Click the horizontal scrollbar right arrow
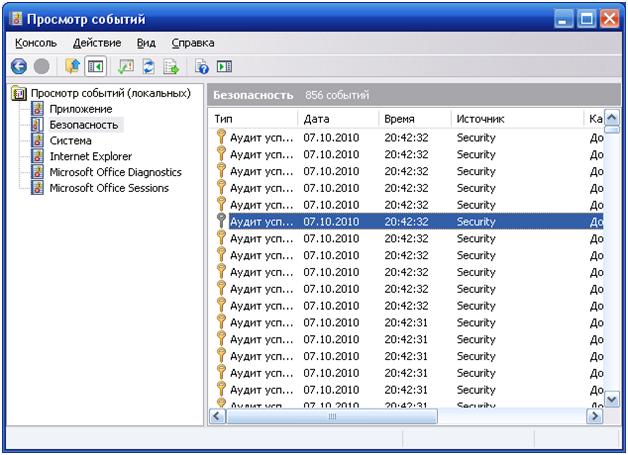The height and width of the screenshot is (455, 628). point(595,417)
